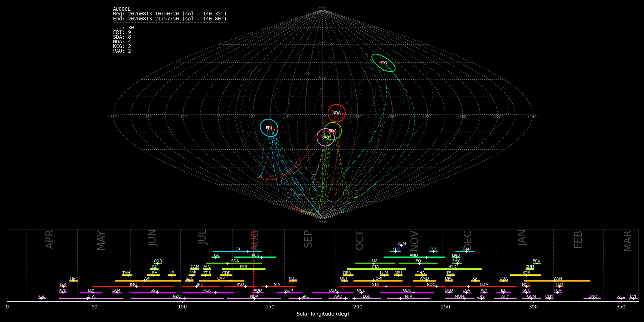Click the SDA green radiant circle
644x322 pixels.
coord(333,131)
